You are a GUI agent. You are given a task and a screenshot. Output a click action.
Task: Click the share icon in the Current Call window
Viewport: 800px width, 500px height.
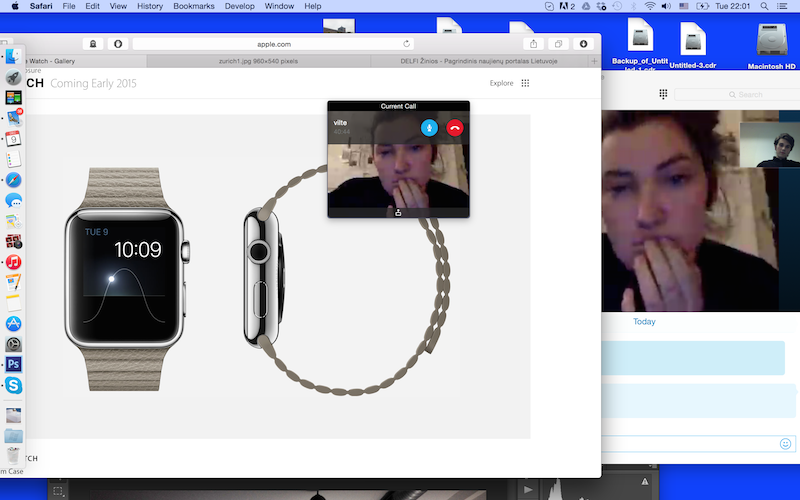click(398, 212)
